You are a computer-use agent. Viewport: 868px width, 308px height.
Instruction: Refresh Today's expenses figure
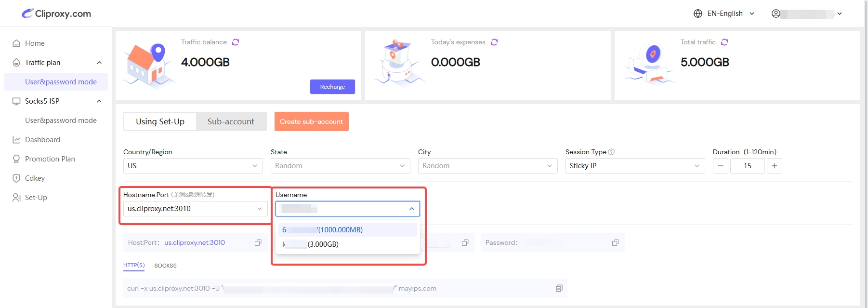coord(494,42)
